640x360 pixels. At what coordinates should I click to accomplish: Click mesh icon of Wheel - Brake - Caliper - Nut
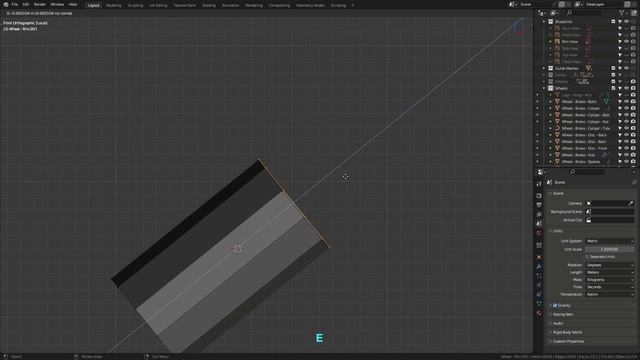pyautogui.click(x=557, y=122)
